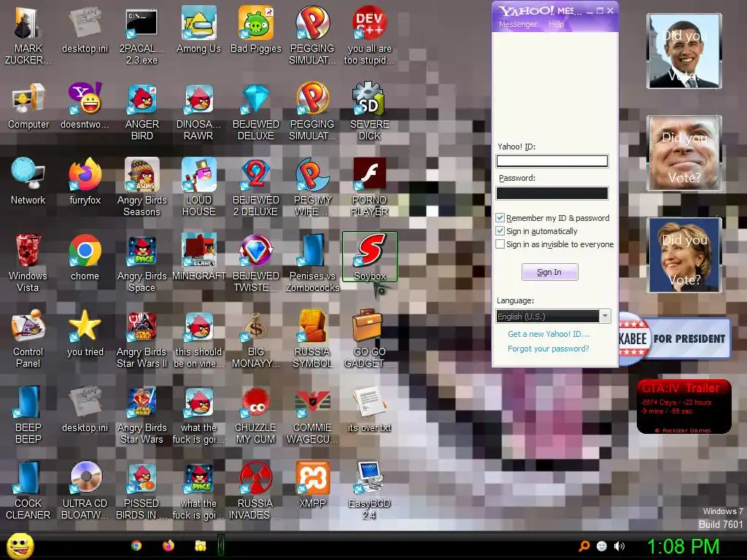
Task: Select the MARK ZUCKER desktop icon
Action: (x=28, y=35)
